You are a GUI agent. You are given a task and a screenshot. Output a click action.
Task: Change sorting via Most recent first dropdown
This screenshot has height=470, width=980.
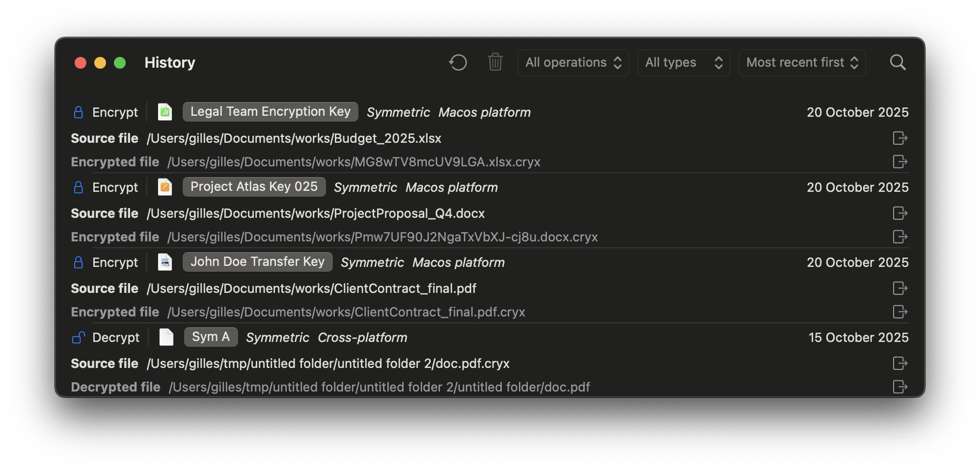802,62
